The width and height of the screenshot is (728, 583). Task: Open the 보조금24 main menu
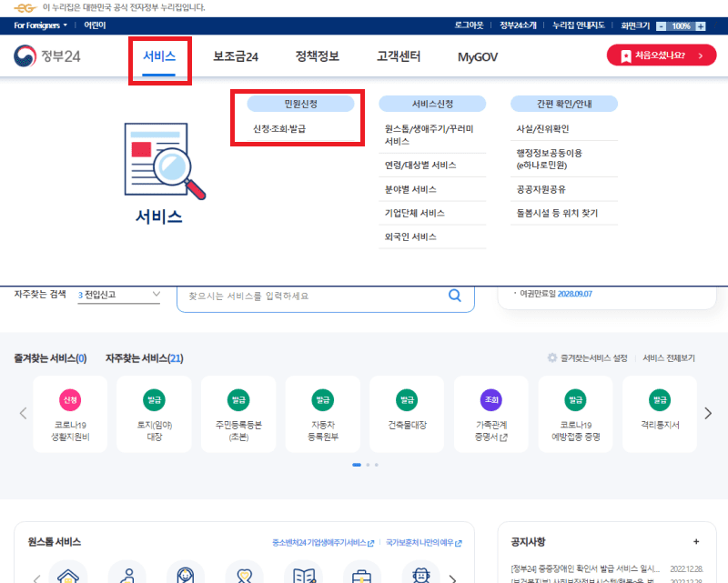point(236,56)
